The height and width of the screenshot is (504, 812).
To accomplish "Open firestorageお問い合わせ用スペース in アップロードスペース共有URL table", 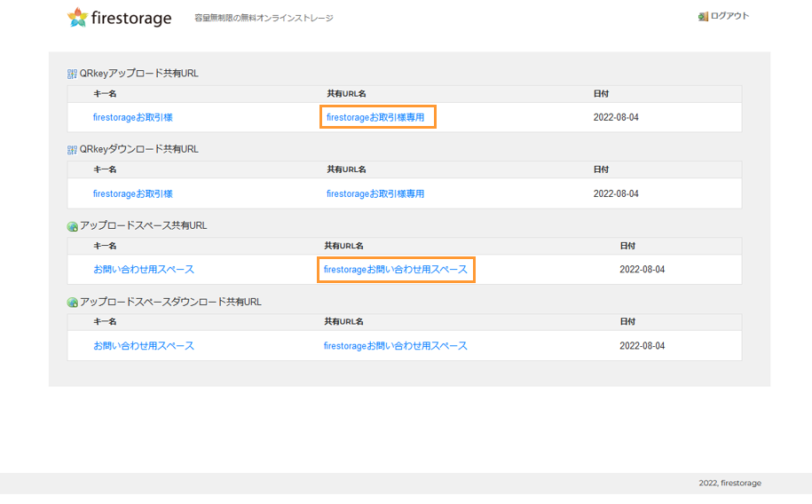I will (396, 270).
